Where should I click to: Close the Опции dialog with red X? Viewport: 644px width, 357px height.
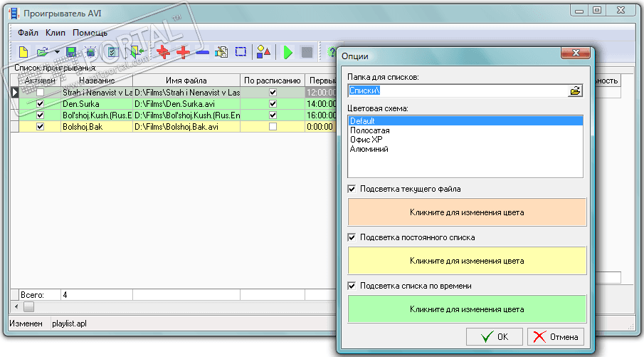pos(576,53)
